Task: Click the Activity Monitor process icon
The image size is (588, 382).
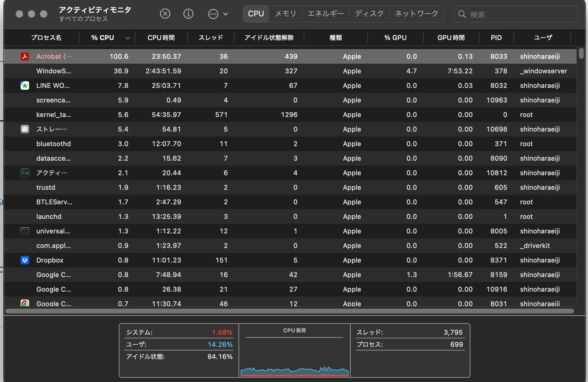Action: tap(25, 173)
